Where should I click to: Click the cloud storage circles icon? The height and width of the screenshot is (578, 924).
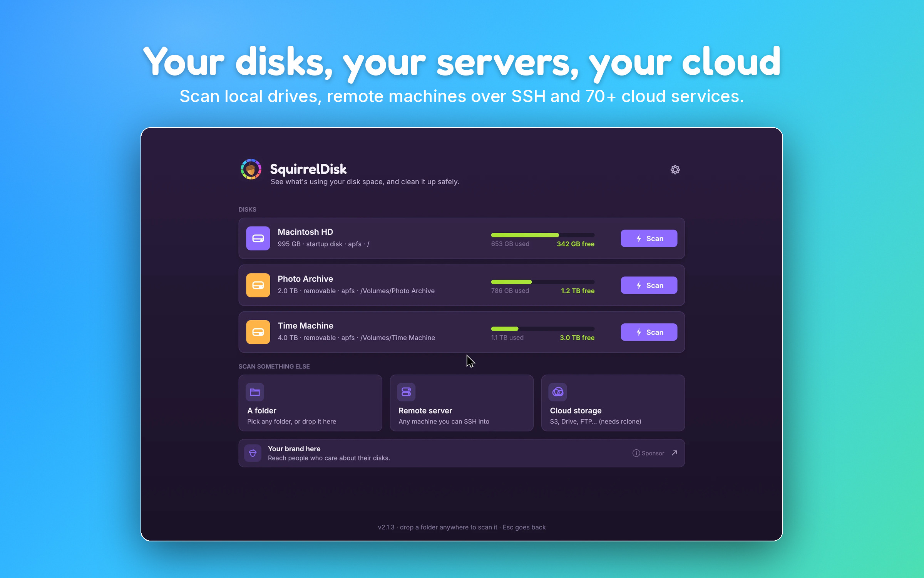click(557, 392)
